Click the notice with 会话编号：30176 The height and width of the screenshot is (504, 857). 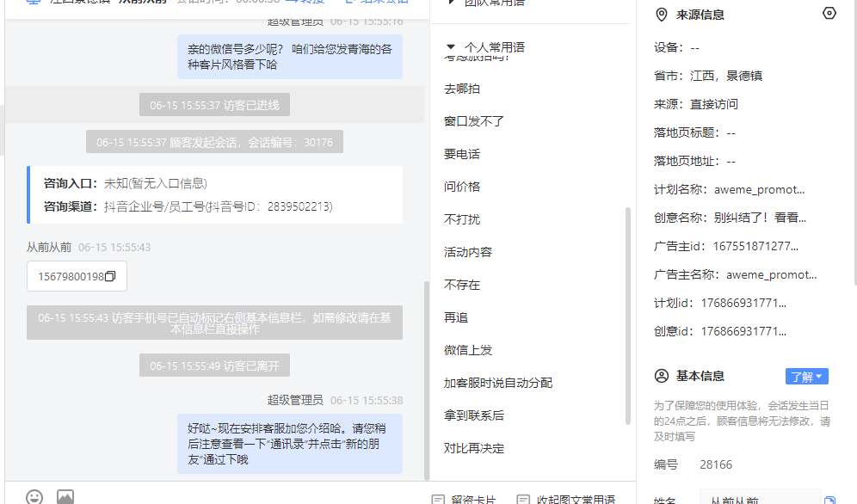click(x=214, y=142)
